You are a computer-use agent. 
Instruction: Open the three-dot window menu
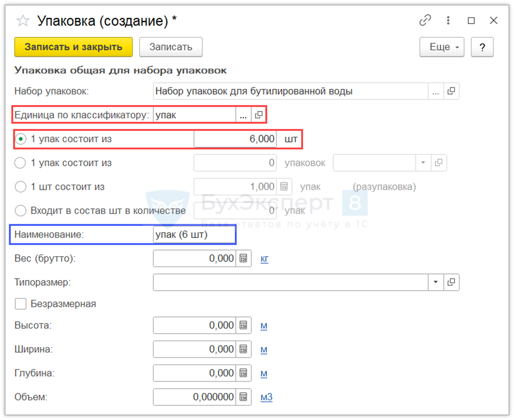coord(448,21)
